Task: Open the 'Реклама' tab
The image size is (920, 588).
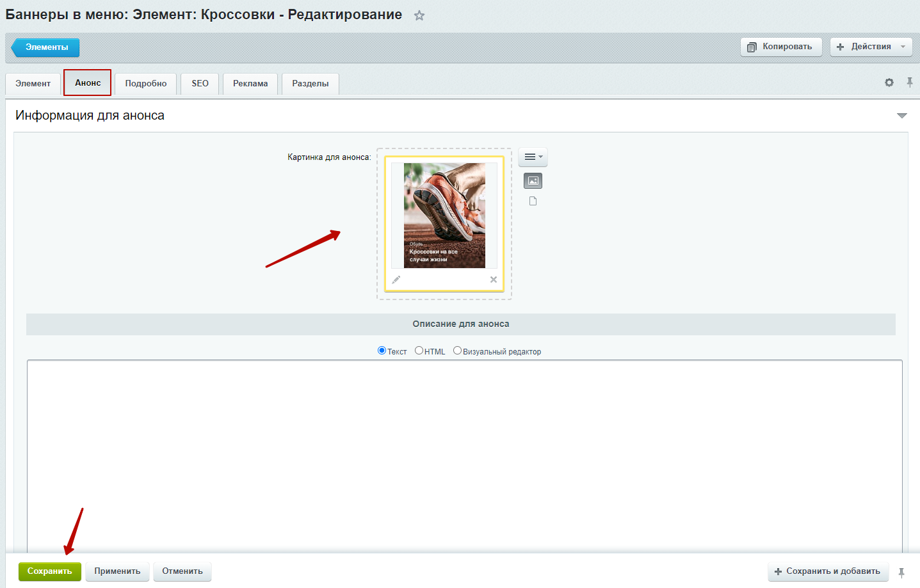Action: (x=250, y=84)
